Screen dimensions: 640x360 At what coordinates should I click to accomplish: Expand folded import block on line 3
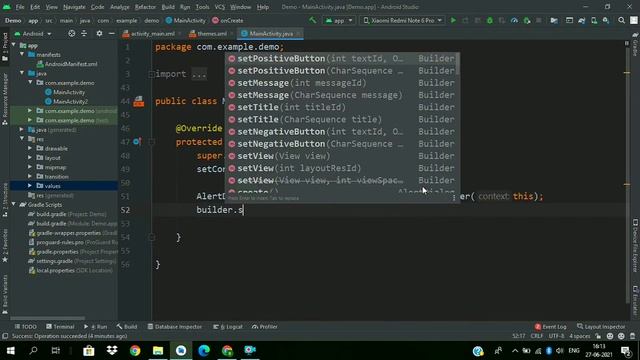151,74
